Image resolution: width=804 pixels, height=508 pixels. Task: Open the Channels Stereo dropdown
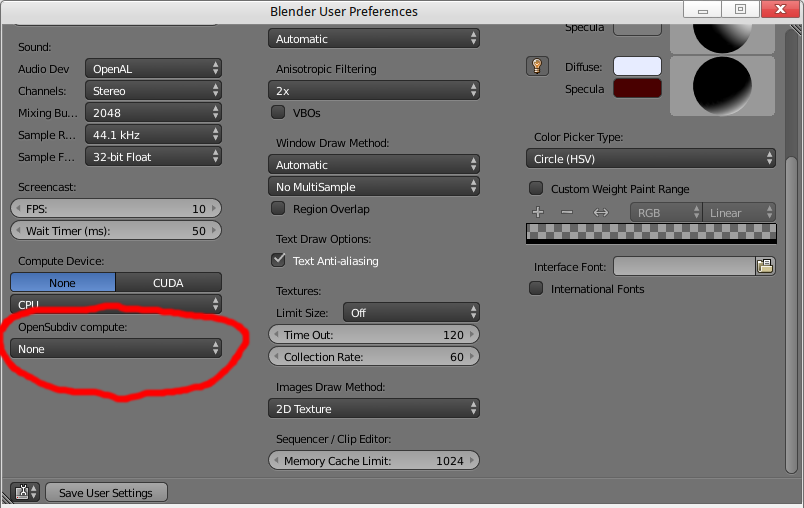153,91
